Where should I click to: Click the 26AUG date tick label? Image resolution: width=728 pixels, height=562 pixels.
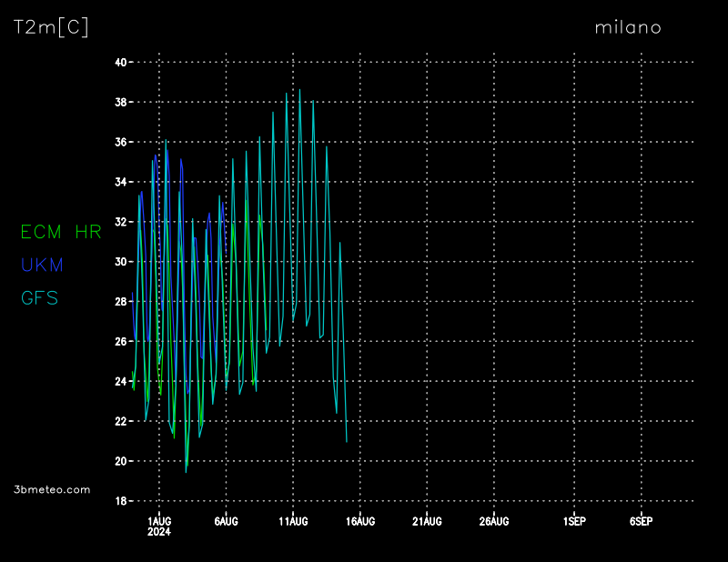[494, 521]
